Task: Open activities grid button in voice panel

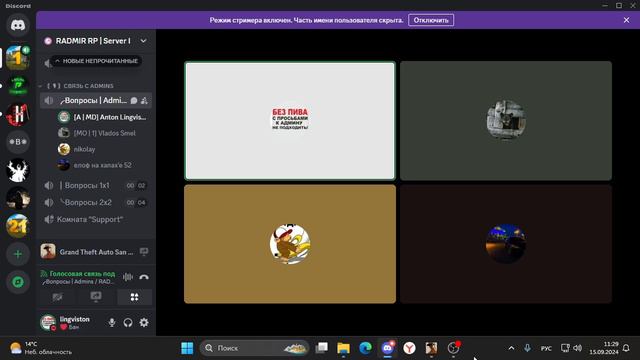Action: click(134, 297)
